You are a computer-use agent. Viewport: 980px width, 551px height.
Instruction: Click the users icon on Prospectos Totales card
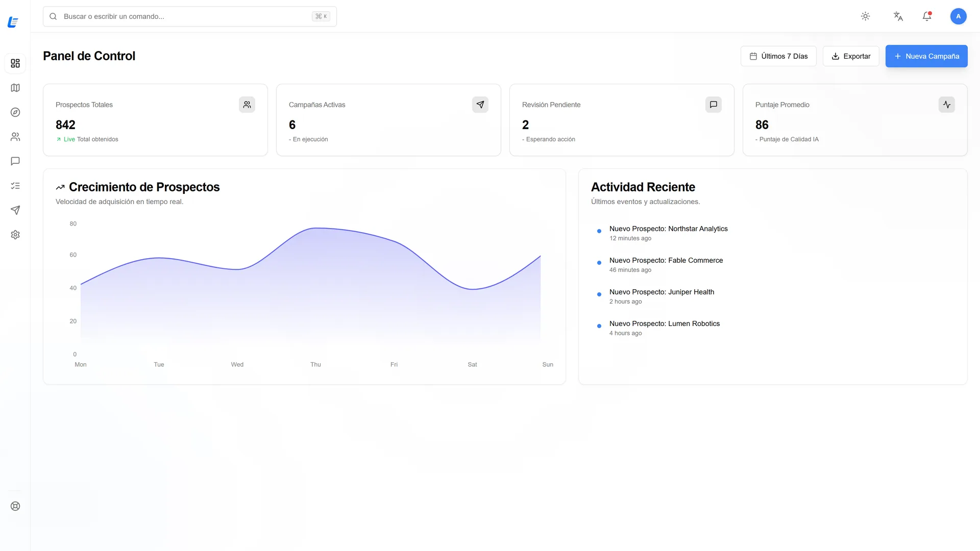click(247, 105)
